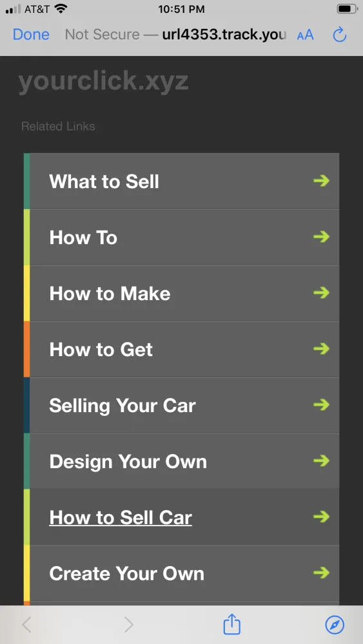
Task: Tap Done to close the browser
Action: click(31, 35)
